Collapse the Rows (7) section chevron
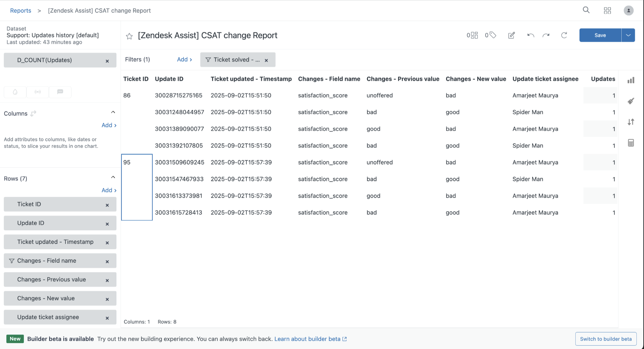Screen dimensions: 644x349 pos(113,177)
